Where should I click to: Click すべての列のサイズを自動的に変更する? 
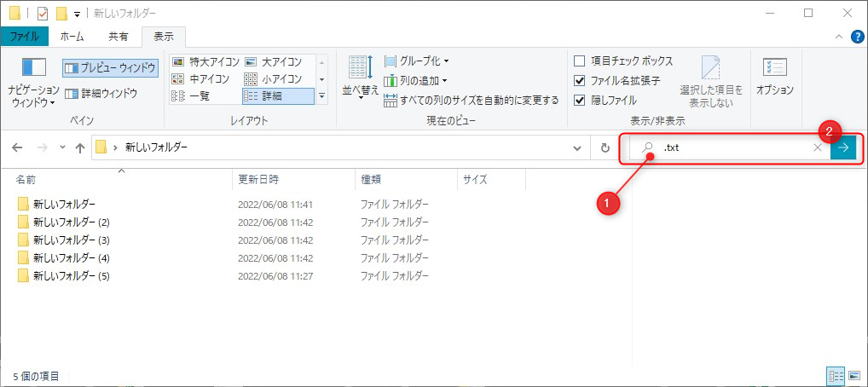tap(472, 101)
